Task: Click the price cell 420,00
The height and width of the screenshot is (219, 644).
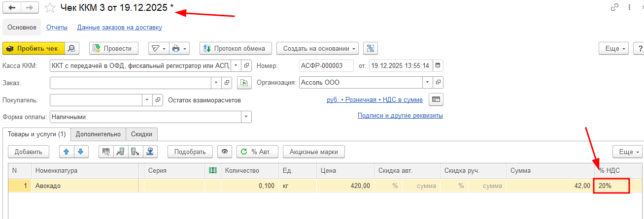Action: (345, 186)
